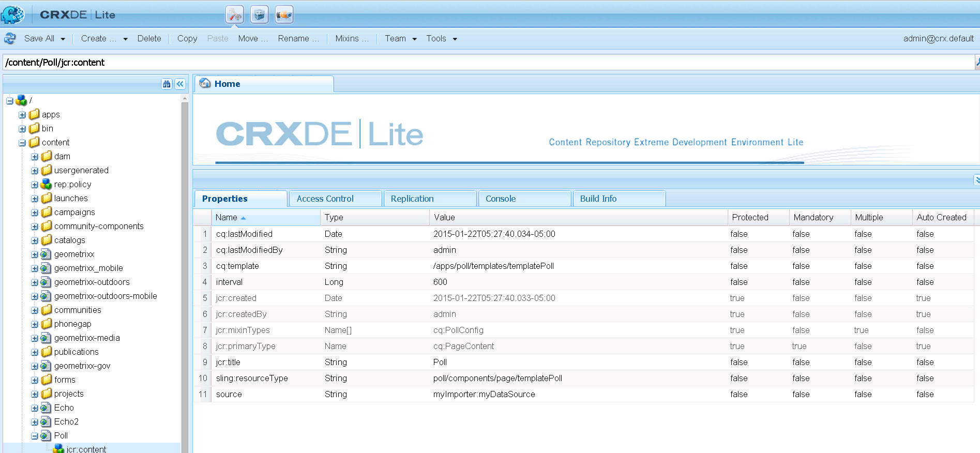Expand the campaigns tree node
Image resolution: width=980 pixels, height=453 pixels.
click(35, 213)
